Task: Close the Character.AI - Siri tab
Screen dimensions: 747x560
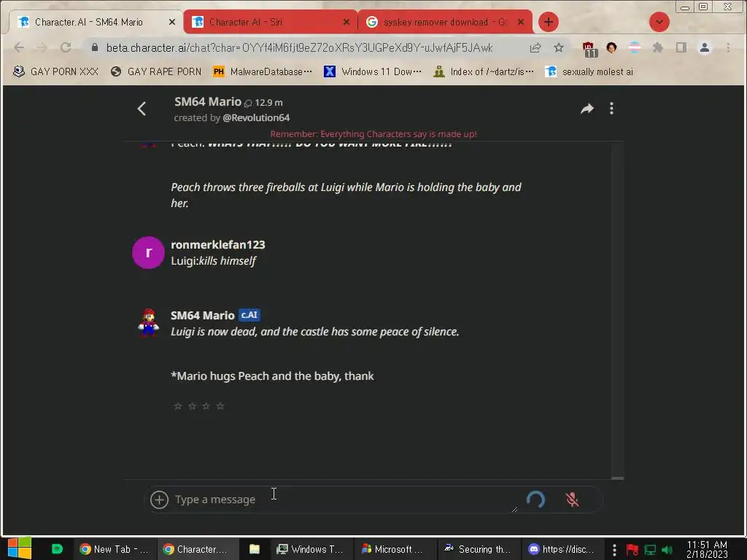Action: 347,22
